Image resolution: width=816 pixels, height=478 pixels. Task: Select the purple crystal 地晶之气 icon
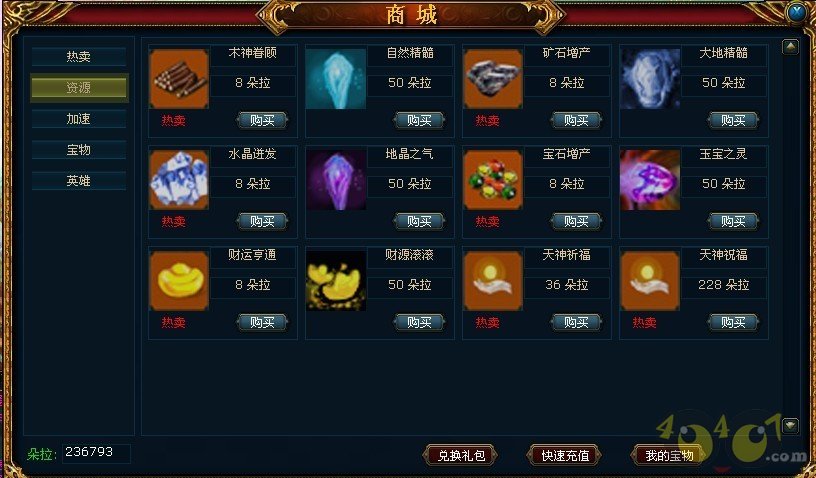tap(336, 180)
